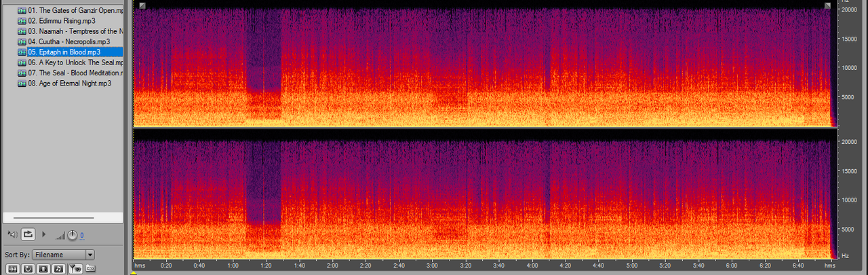868x275 pixels.
Task: Click the timeline ruler at 2:00
Action: click(x=333, y=265)
